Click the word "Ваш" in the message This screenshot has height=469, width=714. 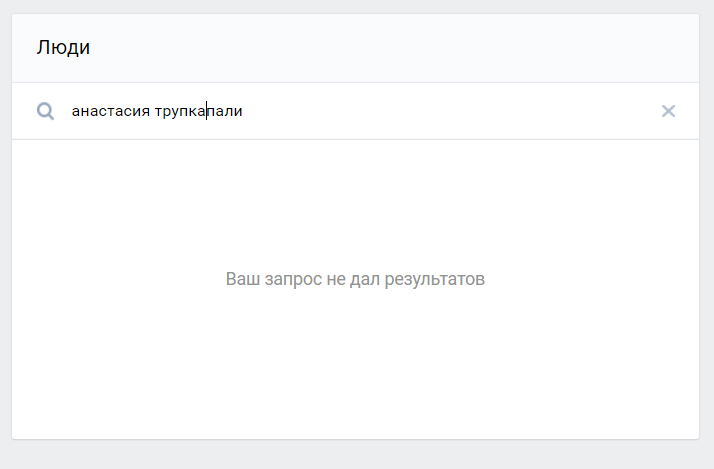[x=241, y=279]
